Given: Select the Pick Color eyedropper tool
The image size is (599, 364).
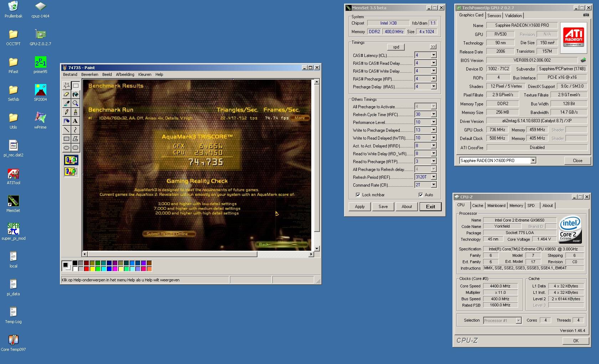Looking at the screenshot, I should (x=67, y=103).
